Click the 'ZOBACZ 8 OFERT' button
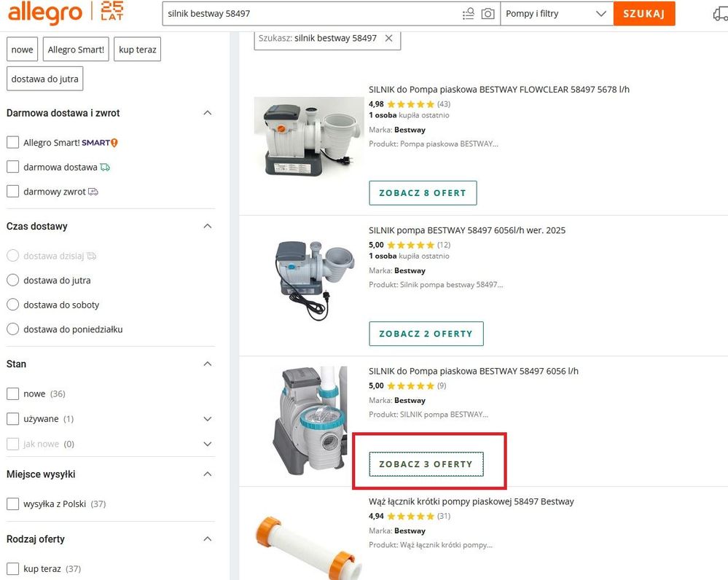 423,193
